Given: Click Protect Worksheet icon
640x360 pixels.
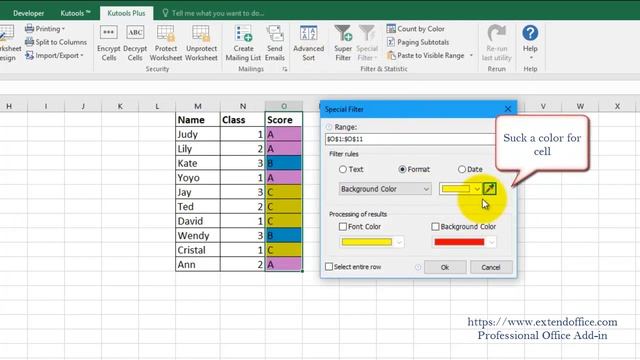Looking at the screenshot, I should pyautogui.click(x=166, y=33).
